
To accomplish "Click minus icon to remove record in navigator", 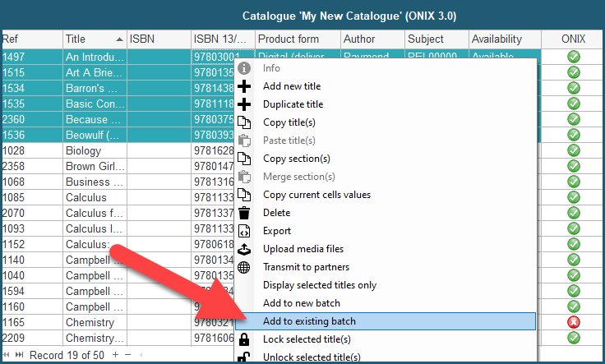I will [128, 355].
